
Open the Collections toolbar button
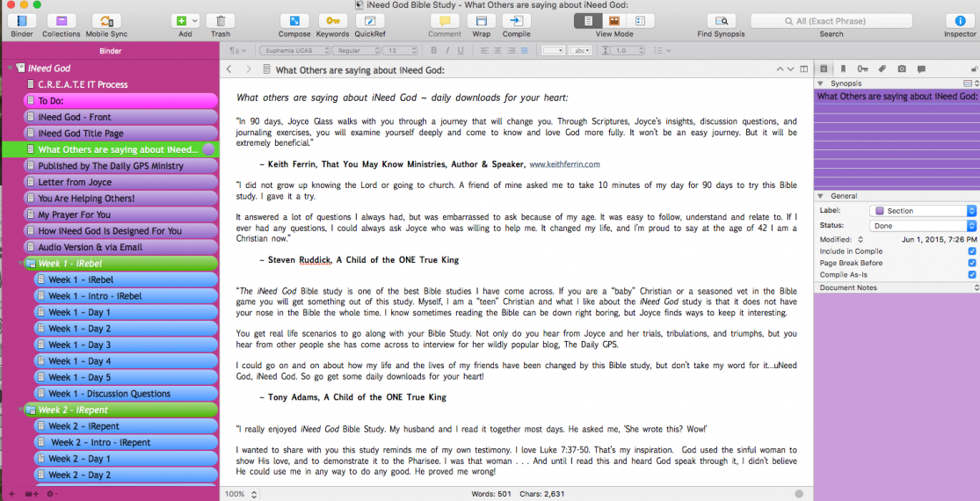tap(62, 21)
